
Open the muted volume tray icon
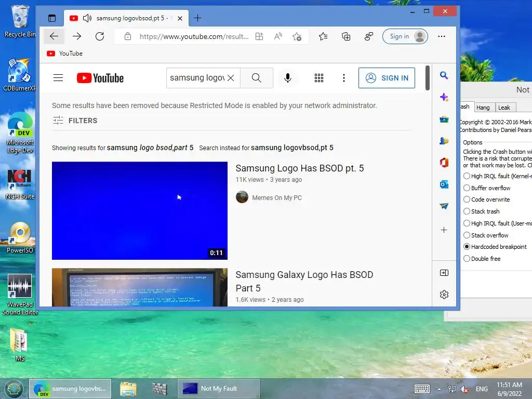tap(464, 389)
